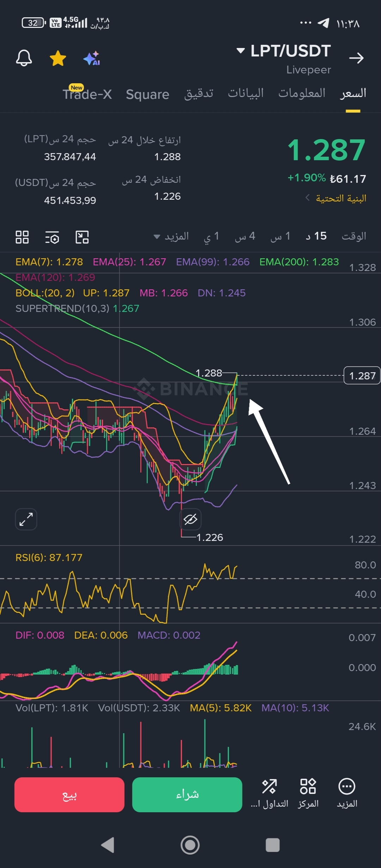
Task: Tap the DIF: 0.008 MACD value
Action: tap(40, 635)
